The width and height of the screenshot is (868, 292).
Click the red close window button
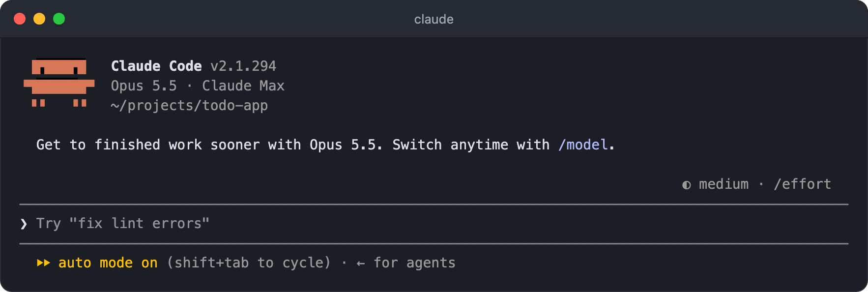pos(20,19)
